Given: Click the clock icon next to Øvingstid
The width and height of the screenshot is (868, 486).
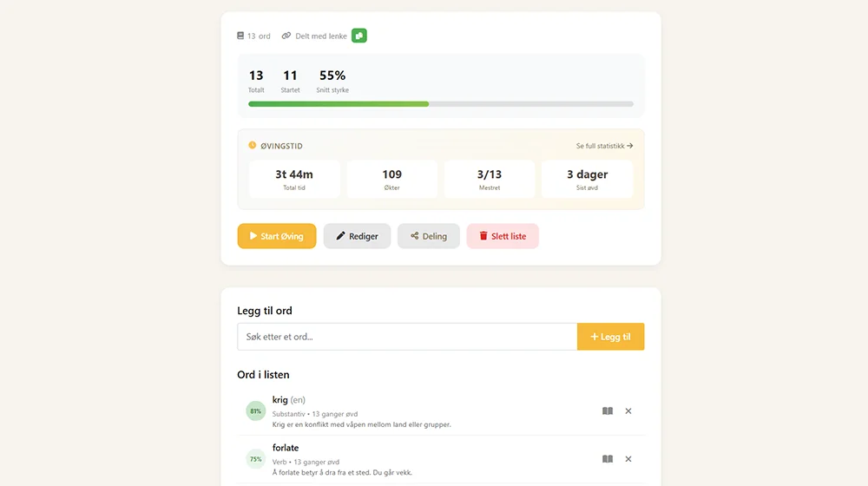Looking at the screenshot, I should (253, 146).
